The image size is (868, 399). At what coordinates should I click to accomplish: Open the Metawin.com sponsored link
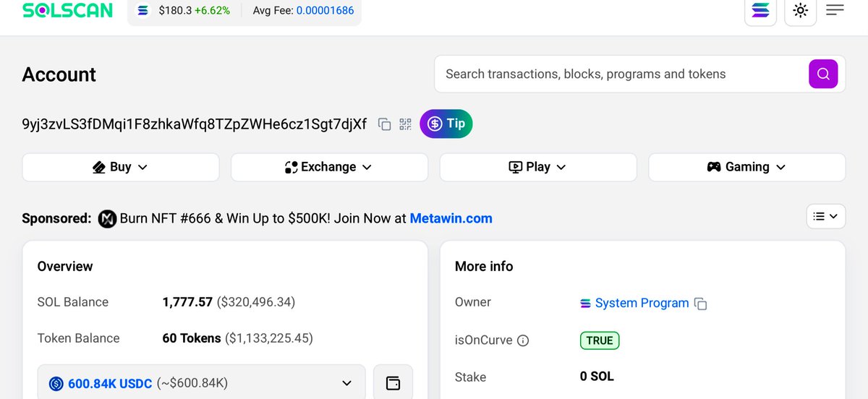451,218
